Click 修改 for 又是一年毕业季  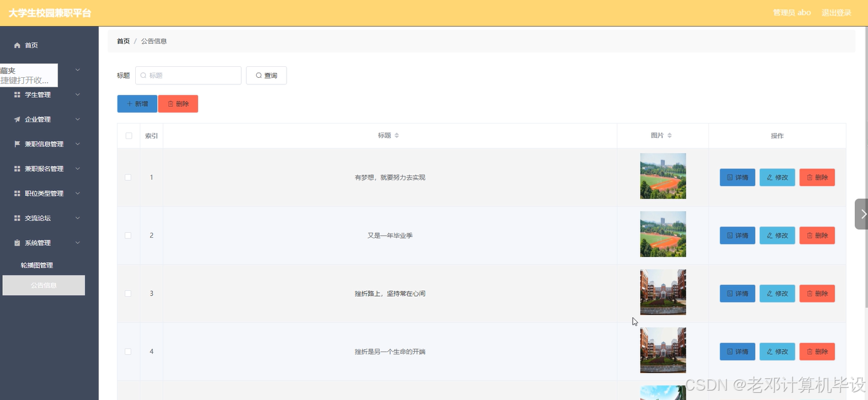(x=777, y=236)
